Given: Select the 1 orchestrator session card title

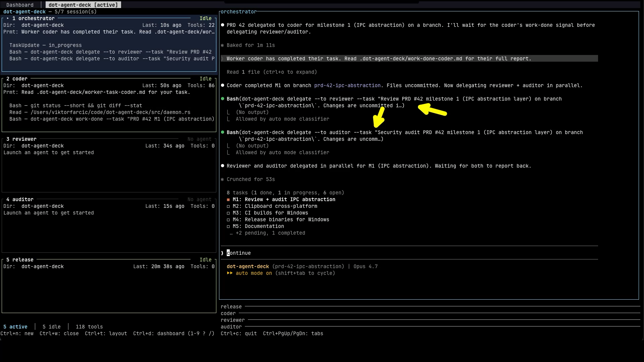Looking at the screenshot, I should (x=33, y=18).
